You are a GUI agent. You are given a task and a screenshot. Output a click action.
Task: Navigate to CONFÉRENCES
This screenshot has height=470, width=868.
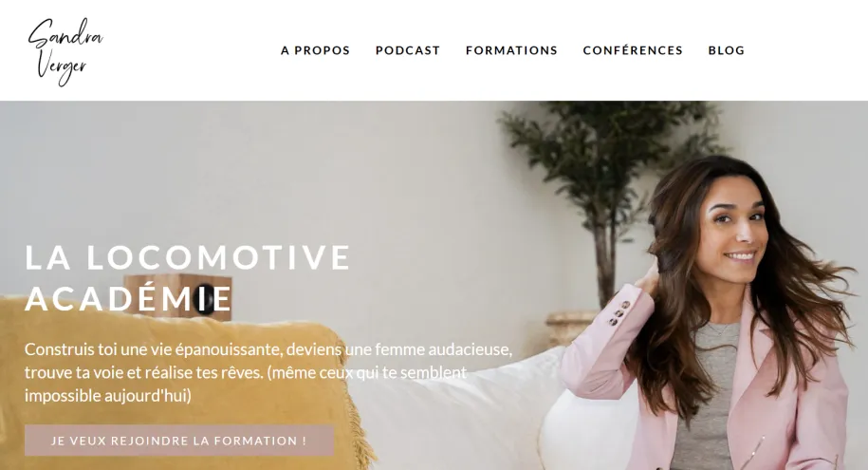tap(633, 50)
